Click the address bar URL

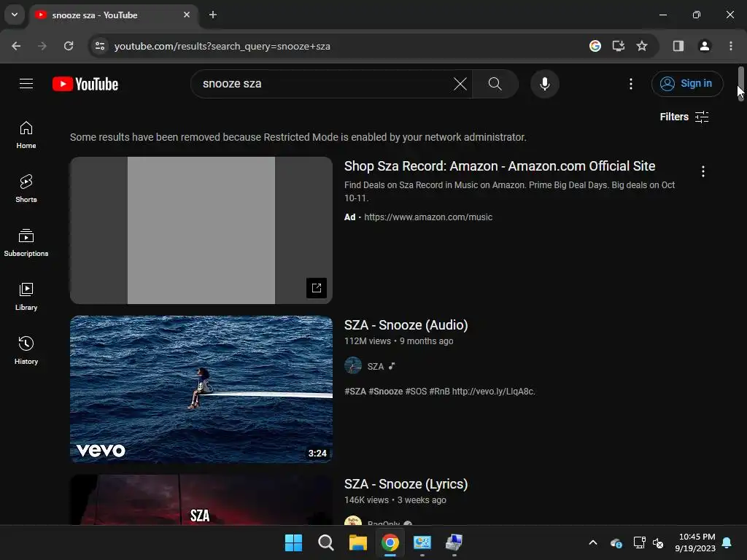(222, 46)
